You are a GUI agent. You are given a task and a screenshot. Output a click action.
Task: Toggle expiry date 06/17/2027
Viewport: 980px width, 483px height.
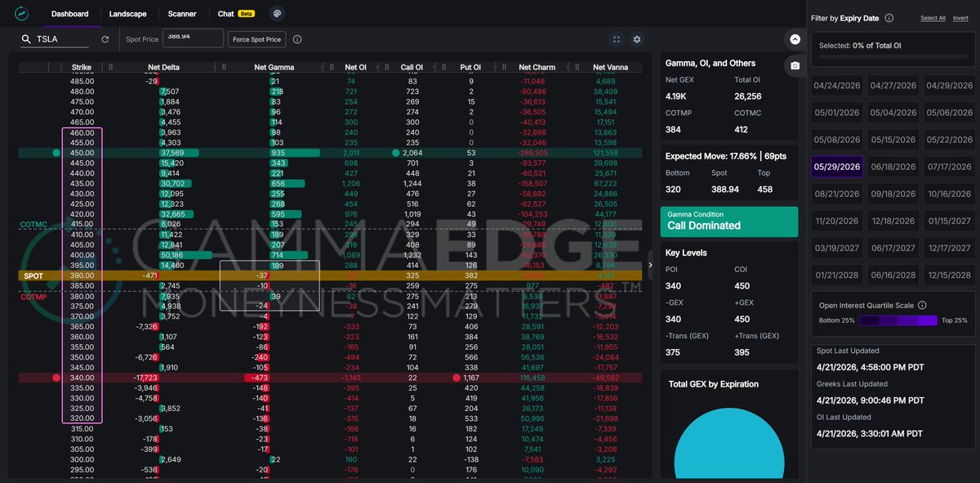coord(893,248)
